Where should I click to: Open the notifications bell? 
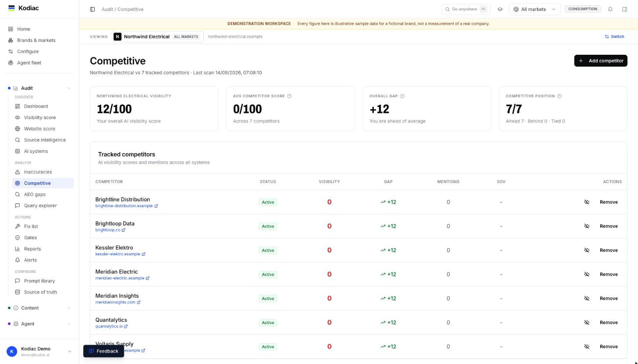coord(610,9)
